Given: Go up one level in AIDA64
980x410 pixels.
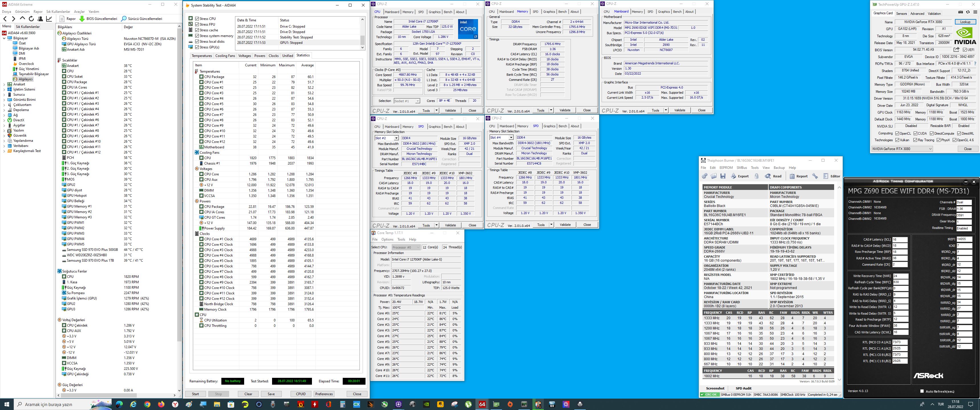Looking at the screenshot, I should (x=22, y=19).
